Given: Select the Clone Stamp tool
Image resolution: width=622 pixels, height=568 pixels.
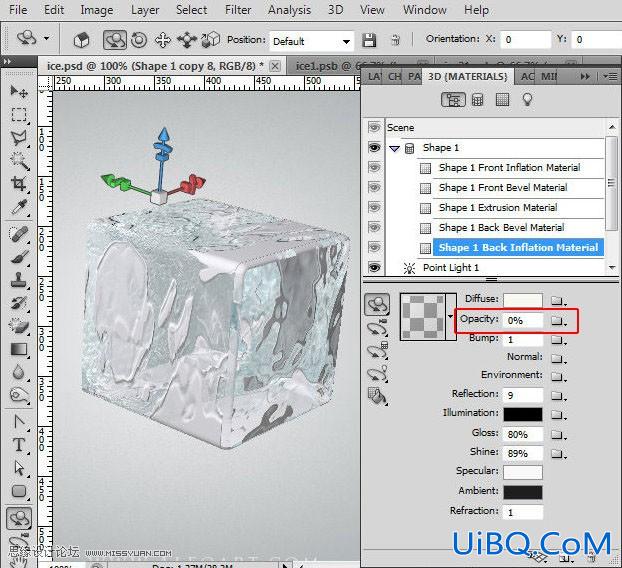Looking at the screenshot, I should 19,280.
